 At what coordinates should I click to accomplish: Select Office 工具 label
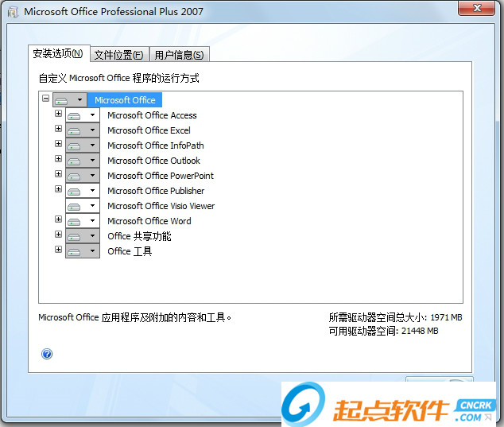point(130,251)
